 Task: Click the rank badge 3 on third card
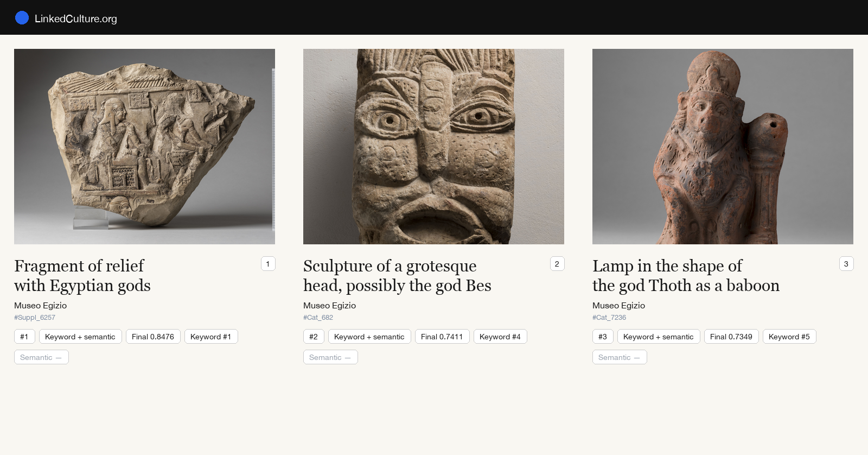846,264
